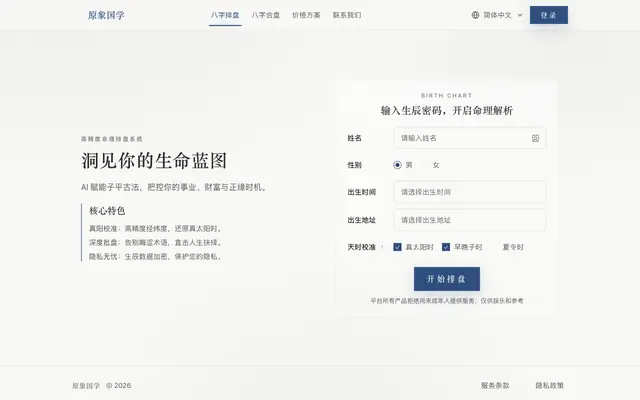Open the 服务条款 footer link
Image resolution: width=640 pixels, height=400 pixels.
[x=495, y=385]
